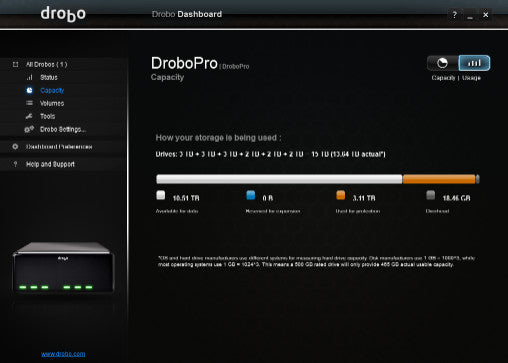Close the Drobo Dashboard window
508x363 pixels.
(x=486, y=15)
